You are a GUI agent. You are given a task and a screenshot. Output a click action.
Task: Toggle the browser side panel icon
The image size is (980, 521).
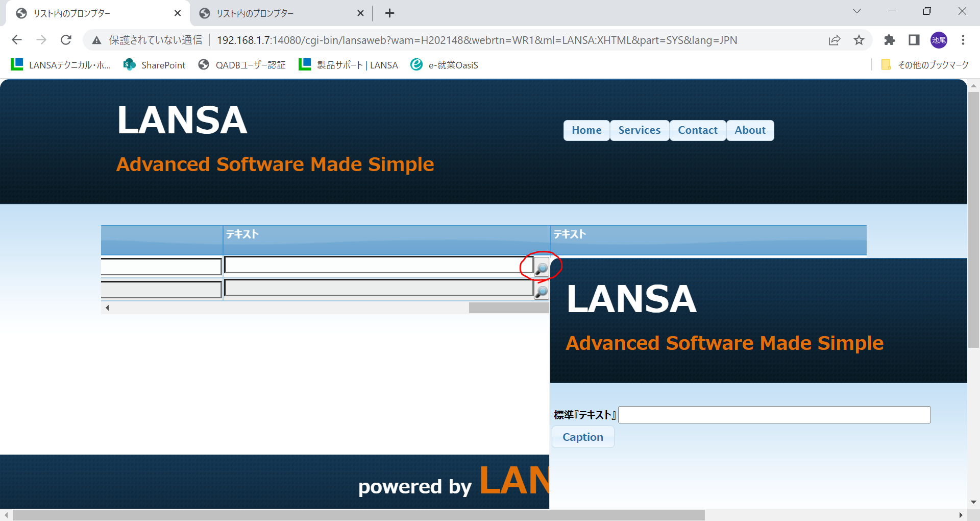click(x=914, y=40)
